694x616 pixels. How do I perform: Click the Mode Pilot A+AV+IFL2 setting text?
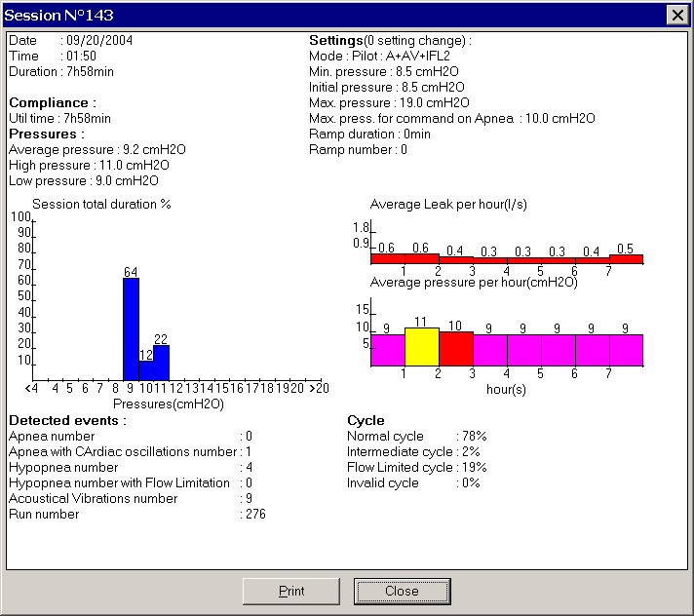379,56
